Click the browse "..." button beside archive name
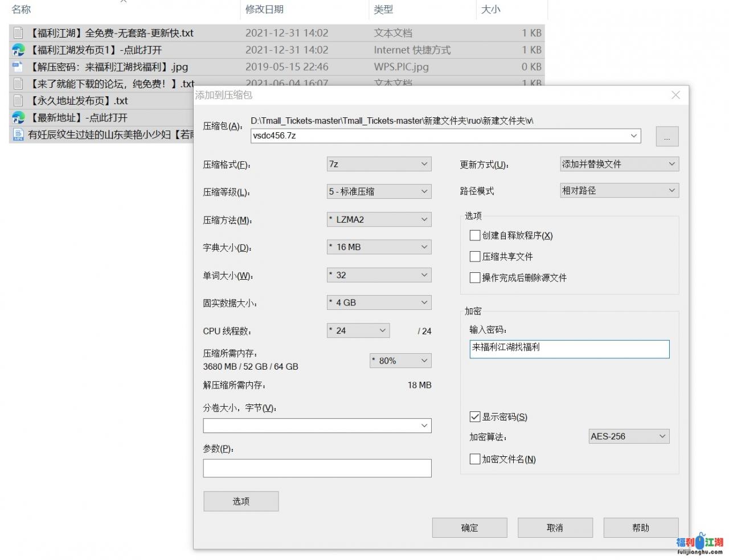 [x=667, y=137]
